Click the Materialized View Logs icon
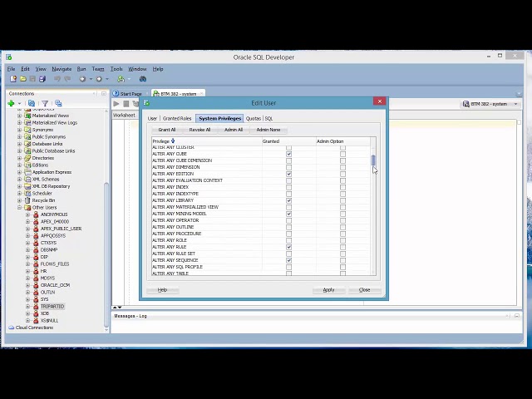Image resolution: width=532 pixels, height=399 pixels. pyautogui.click(x=27, y=123)
